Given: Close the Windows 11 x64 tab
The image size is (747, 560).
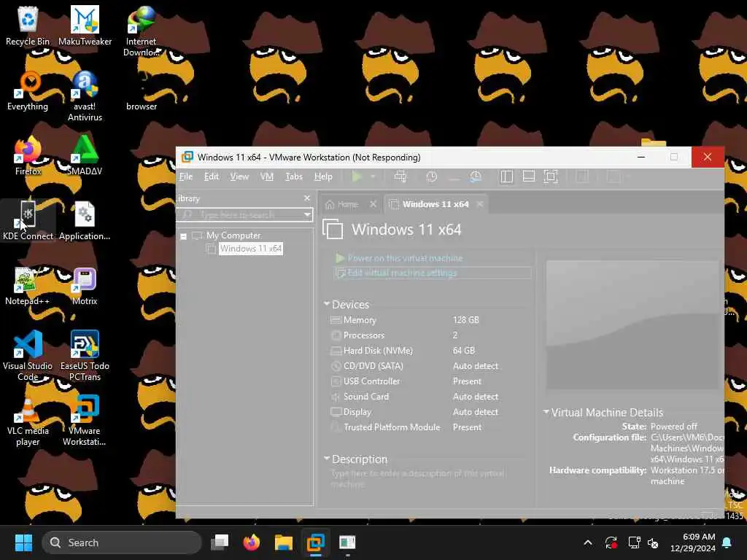Looking at the screenshot, I should point(480,204).
